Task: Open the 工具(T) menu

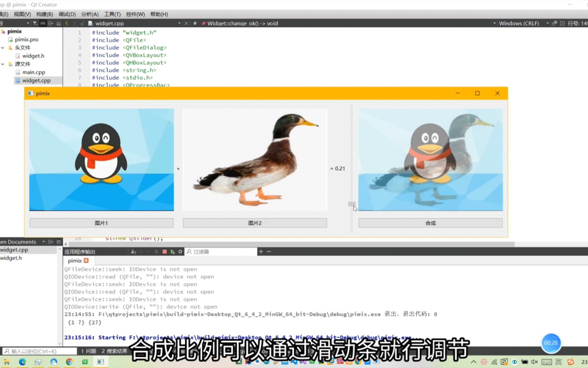Action: (x=112, y=14)
